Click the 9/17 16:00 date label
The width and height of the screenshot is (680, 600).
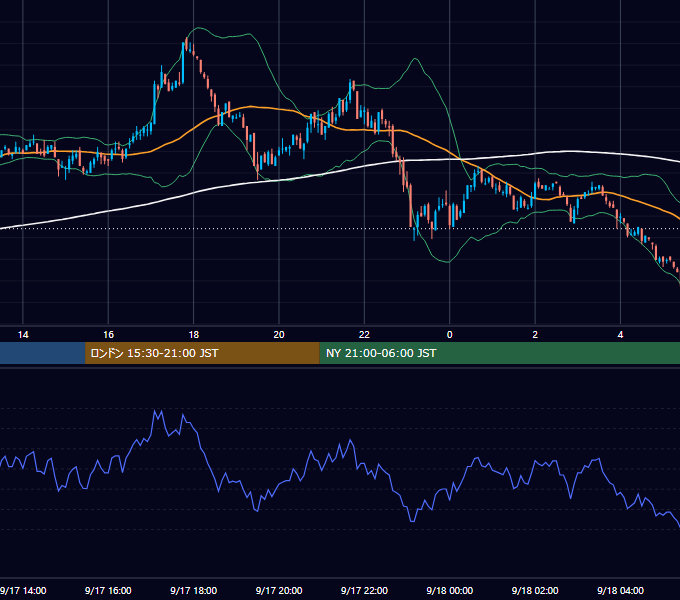click(108, 590)
